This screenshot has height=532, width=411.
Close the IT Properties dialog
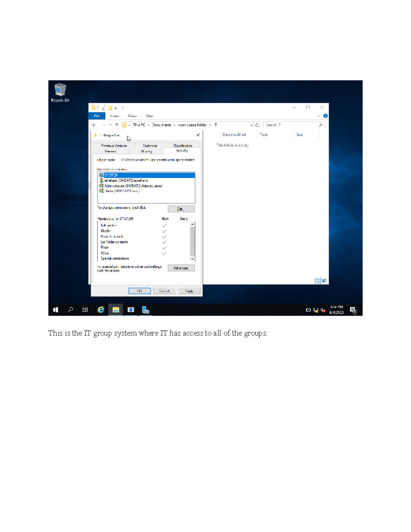198,135
